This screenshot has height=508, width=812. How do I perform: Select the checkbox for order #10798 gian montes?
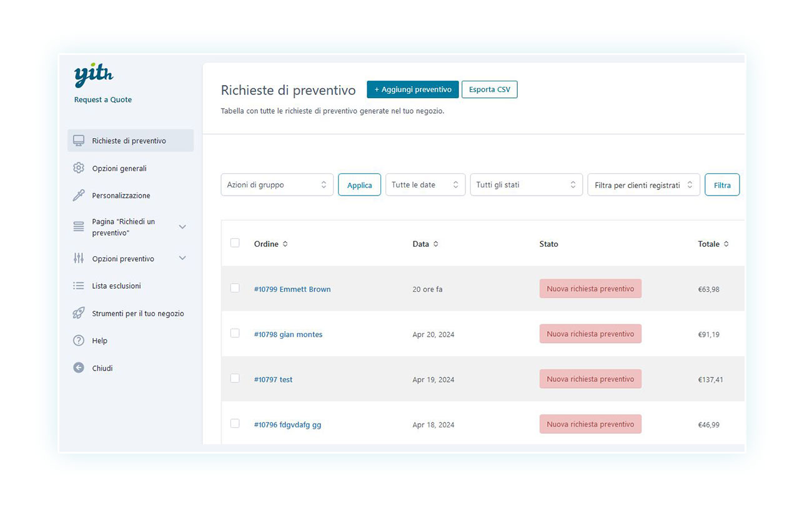(x=235, y=333)
